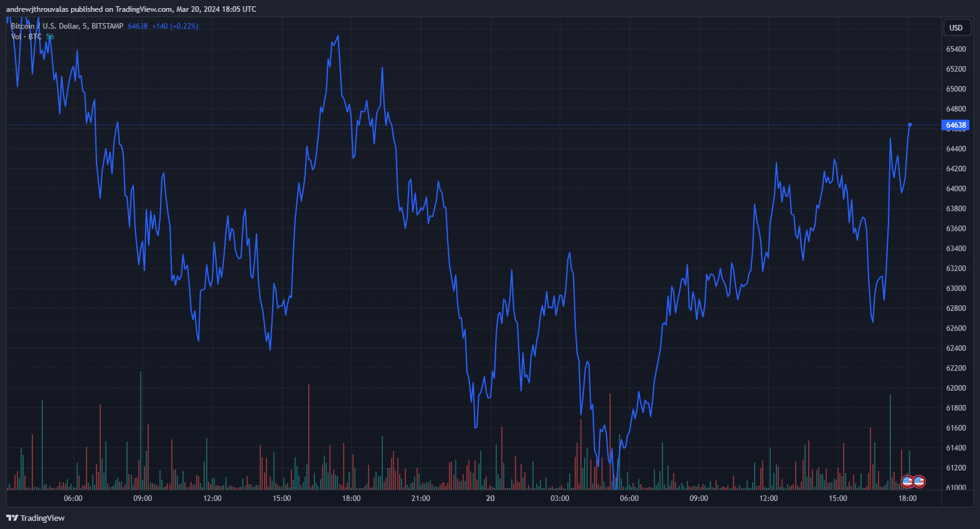This screenshot has width=980, height=529.
Task: Click the 21:00 time axis label
Action: (x=421, y=498)
